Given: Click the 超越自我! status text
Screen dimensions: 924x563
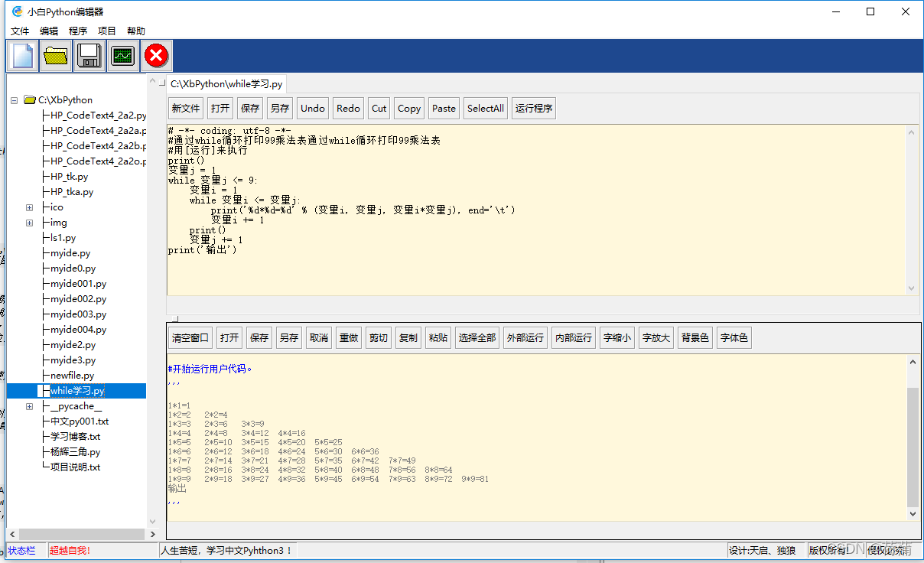Looking at the screenshot, I should coord(70,550).
